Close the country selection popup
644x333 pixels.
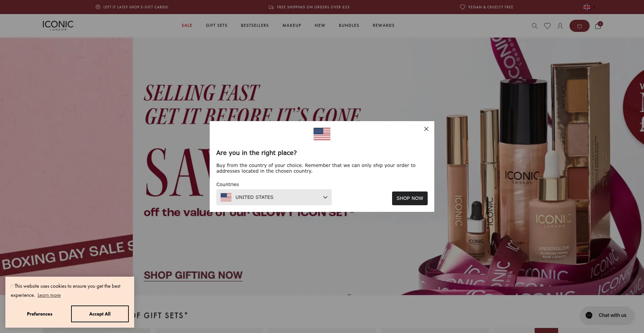tap(426, 129)
